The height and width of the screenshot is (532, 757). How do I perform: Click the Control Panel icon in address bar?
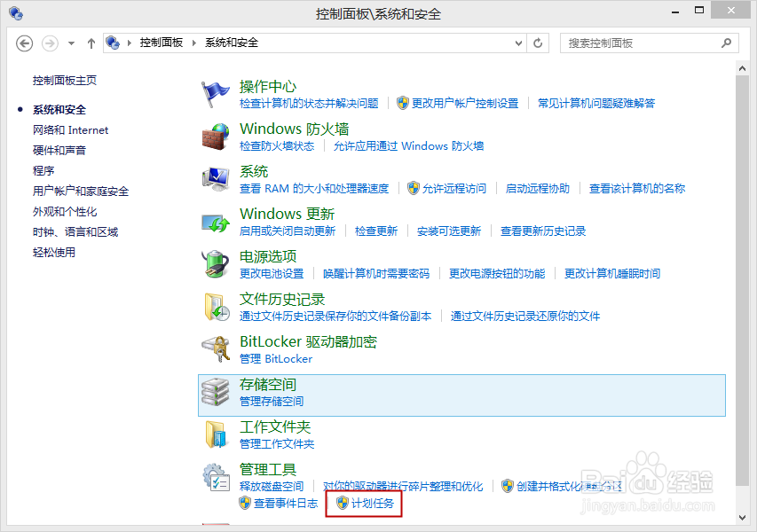pos(113,43)
